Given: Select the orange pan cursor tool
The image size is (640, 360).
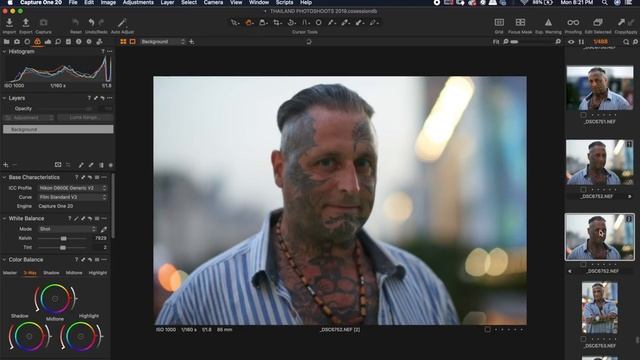Looking at the screenshot, I should pos(249,23).
